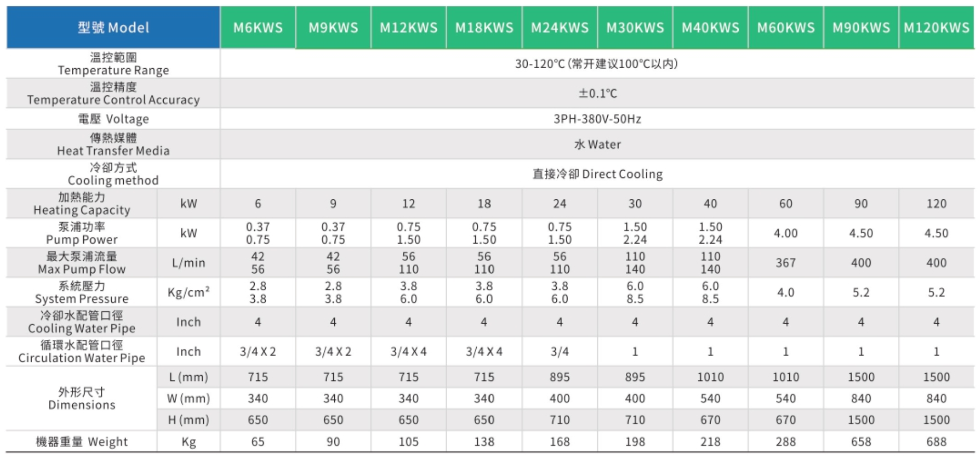Click the M6KWS model column header
980x459 pixels.
[x=258, y=28]
